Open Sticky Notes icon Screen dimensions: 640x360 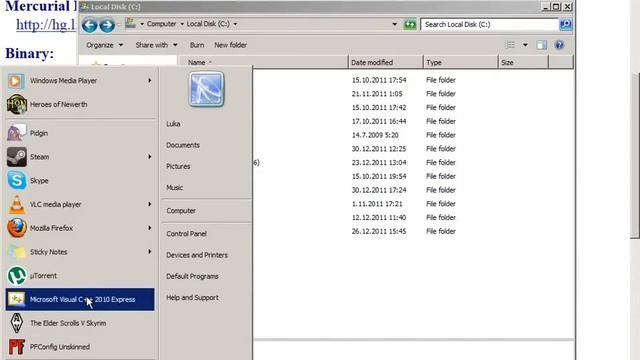(x=16, y=252)
